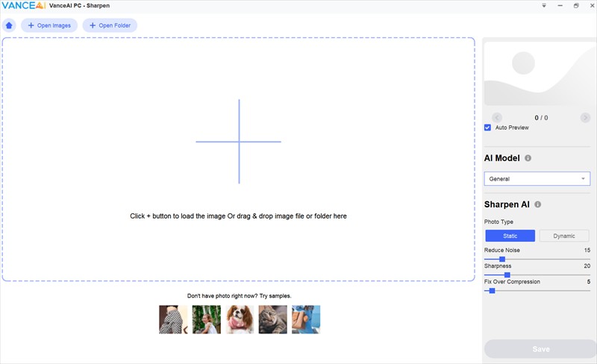Select Static photo type
Screen dimensions: 597x364
coord(510,236)
